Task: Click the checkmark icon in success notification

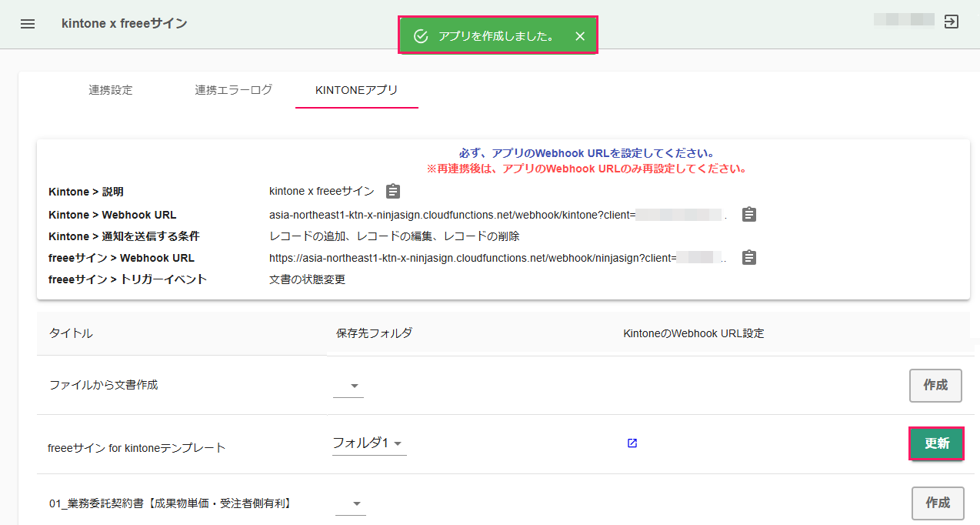Action: pyautogui.click(x=420, y=36)
